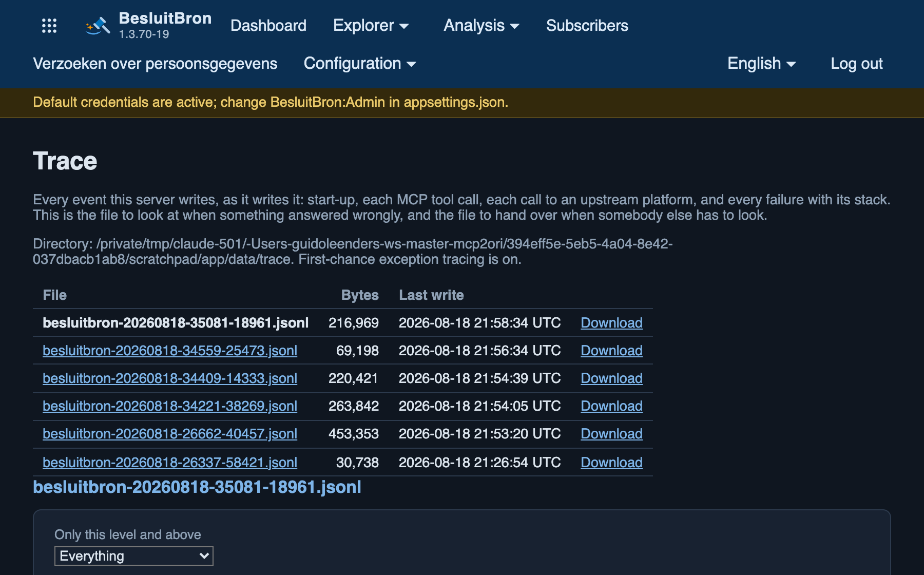This screenshot has height=575, width=924.
Task: Open the level filter 'Everything' select box
Action: 134,556
